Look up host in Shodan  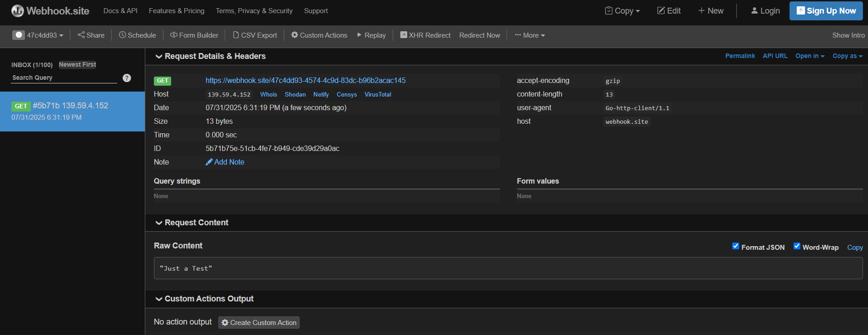295,94
